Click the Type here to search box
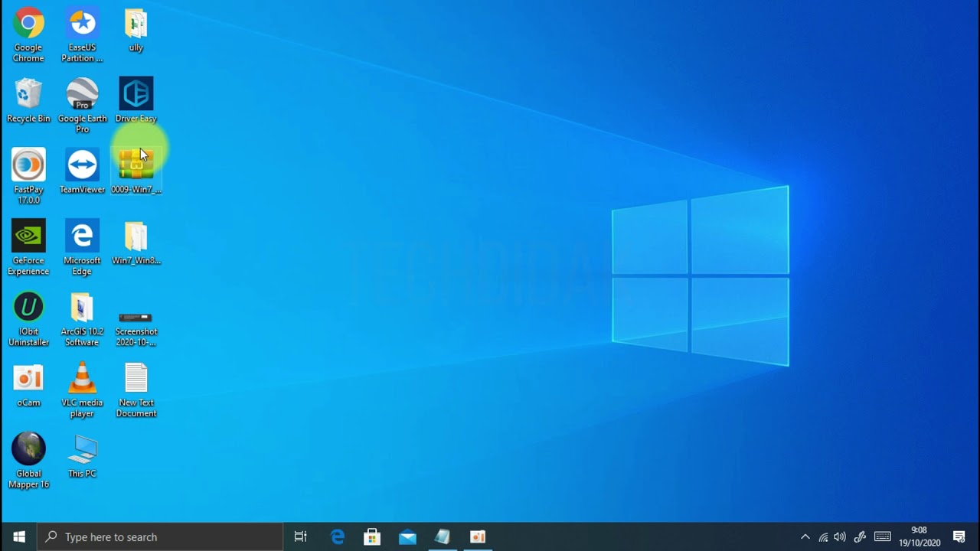This screenshot has width=980, height=551. 160,536
